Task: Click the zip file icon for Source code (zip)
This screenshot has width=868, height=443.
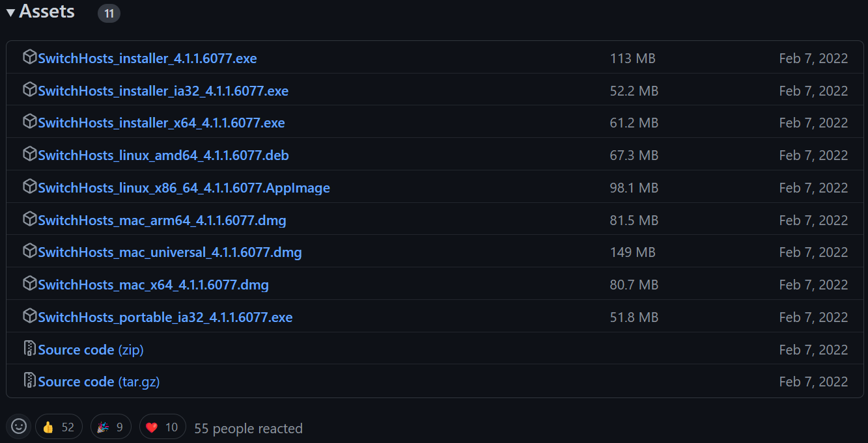Action: (29, 349)
